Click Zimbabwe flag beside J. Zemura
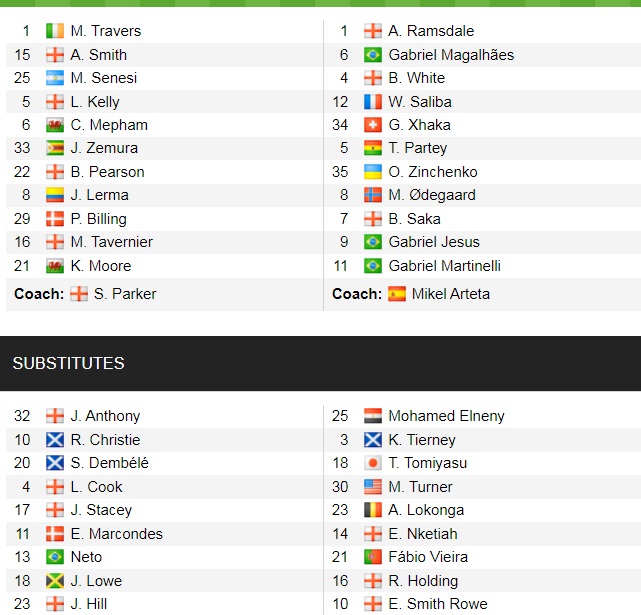641x615 pixels. [55, 148]
